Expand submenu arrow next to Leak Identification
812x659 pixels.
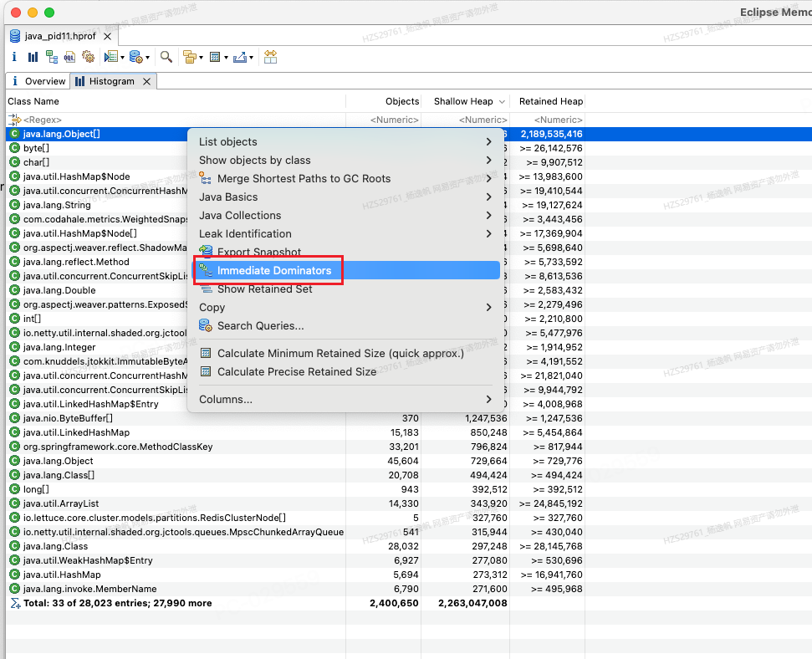[x=488, y=233]
